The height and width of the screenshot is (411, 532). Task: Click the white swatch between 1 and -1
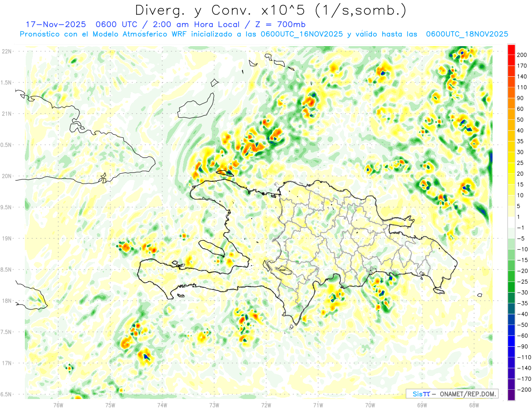click(511, 222)
